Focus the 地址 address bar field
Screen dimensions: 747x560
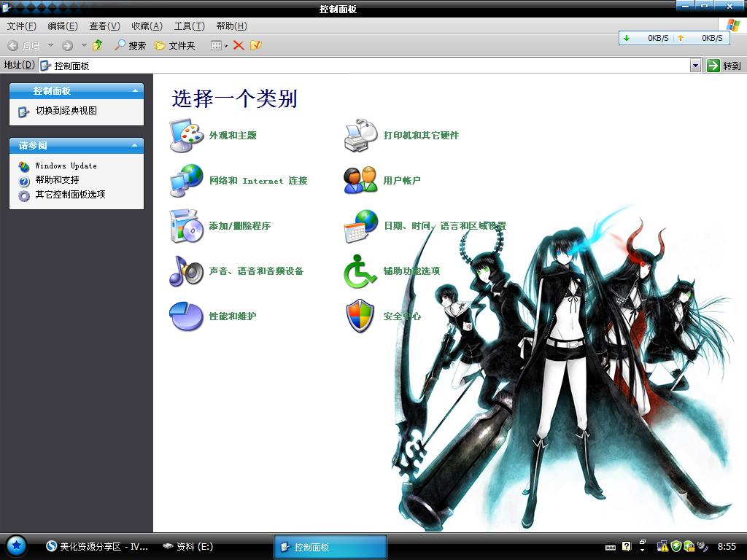point(365,66)
